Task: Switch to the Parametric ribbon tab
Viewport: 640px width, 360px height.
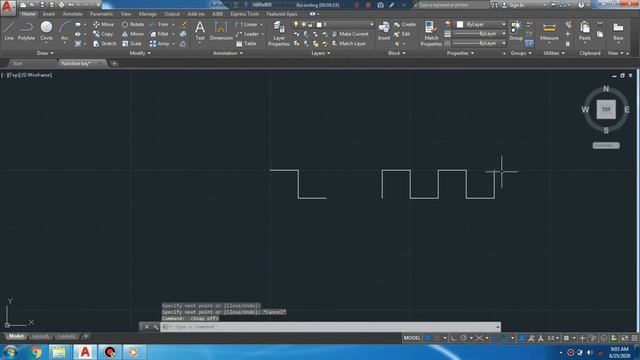Action: 101,14
